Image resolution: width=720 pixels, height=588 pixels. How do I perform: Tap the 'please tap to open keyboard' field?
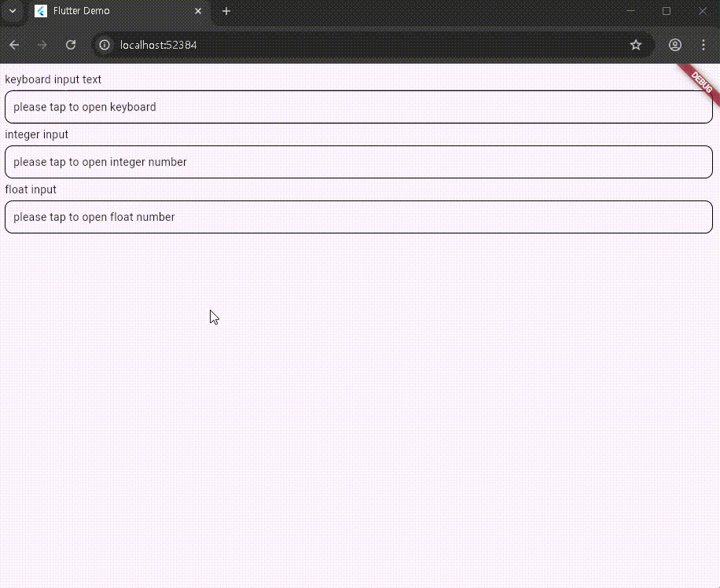click(x=358, y=107)
